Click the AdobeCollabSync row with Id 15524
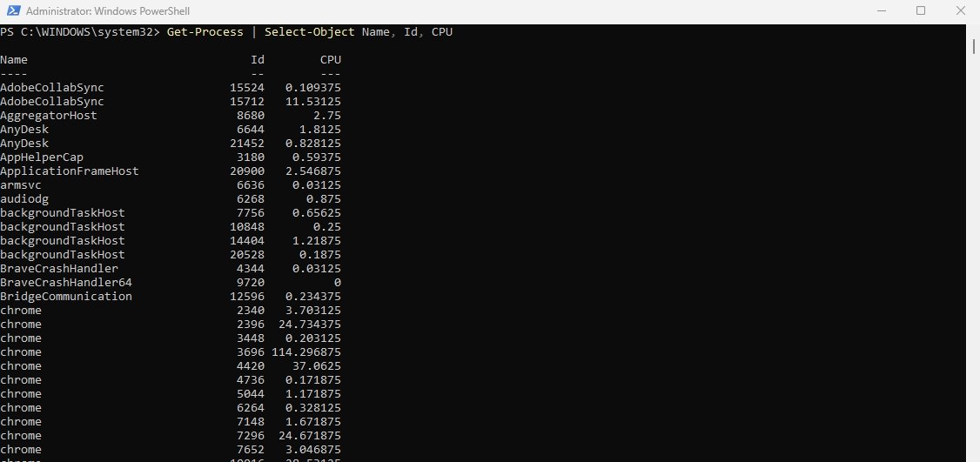The height and width of the screenshot is (462, 980). pos(171,88)
